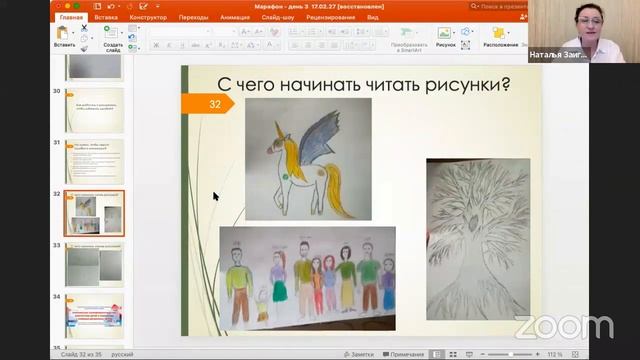Open the Вставка tab
The width and height of the screenshot is (640, 360).
click(x=106, y=18)
